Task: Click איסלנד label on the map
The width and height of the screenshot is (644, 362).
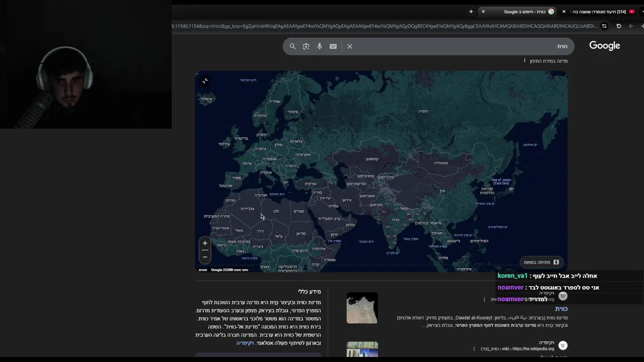Action: pyautogui.click(x=206, y=99)
